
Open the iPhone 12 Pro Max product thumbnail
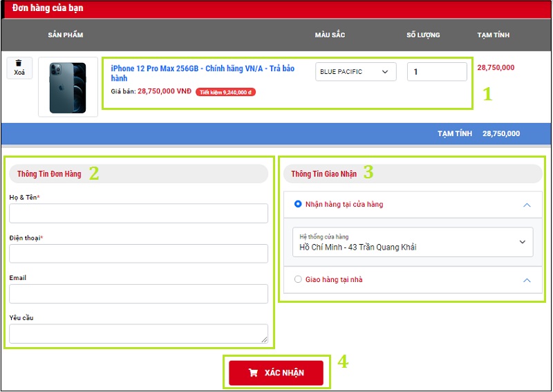(x=68, y=87)
